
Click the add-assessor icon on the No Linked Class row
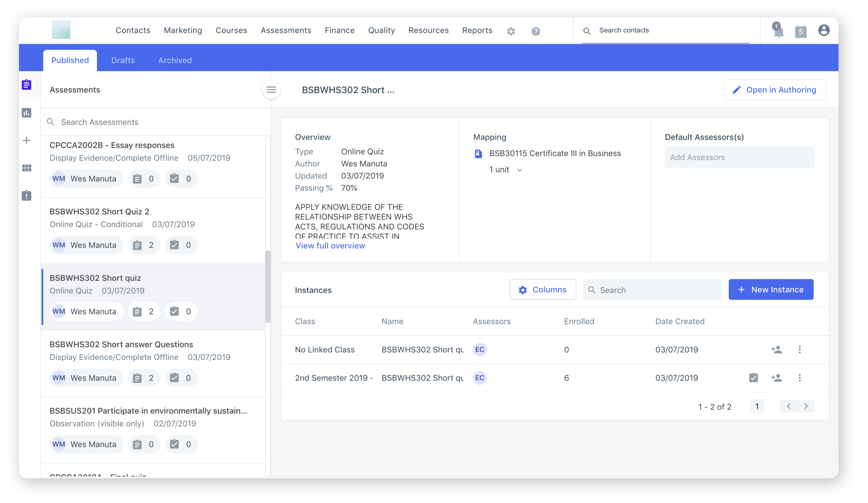pos(777,349)
